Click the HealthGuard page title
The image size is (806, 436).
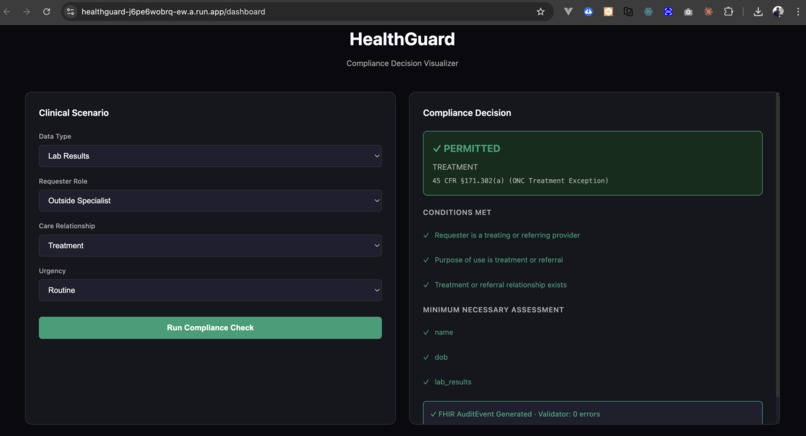402,39
